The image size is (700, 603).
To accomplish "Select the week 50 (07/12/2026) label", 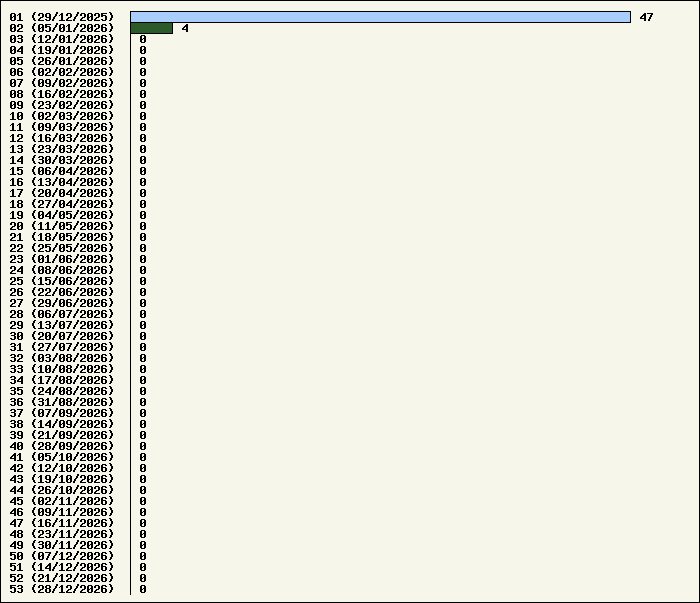I will point(62,556).
